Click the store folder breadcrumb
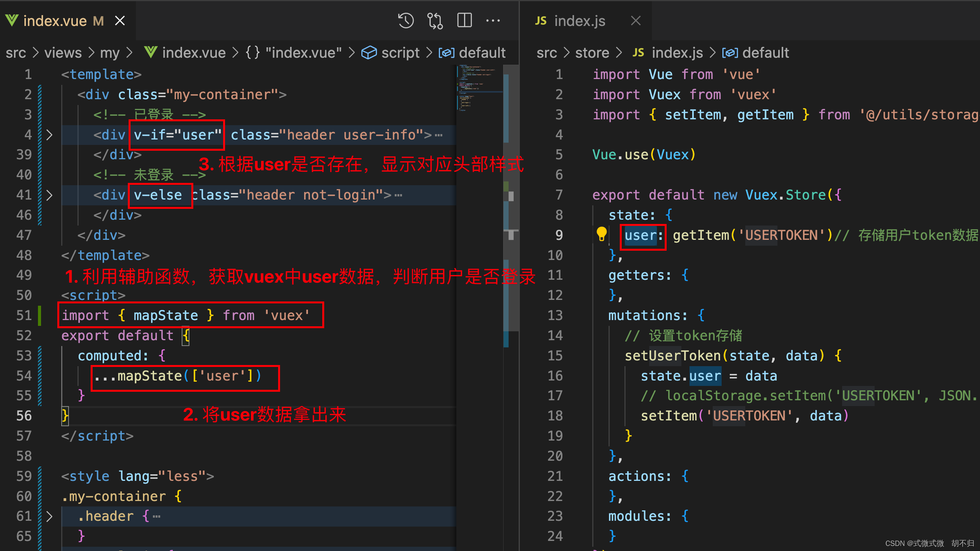980x551 pixels. (592, 53)
